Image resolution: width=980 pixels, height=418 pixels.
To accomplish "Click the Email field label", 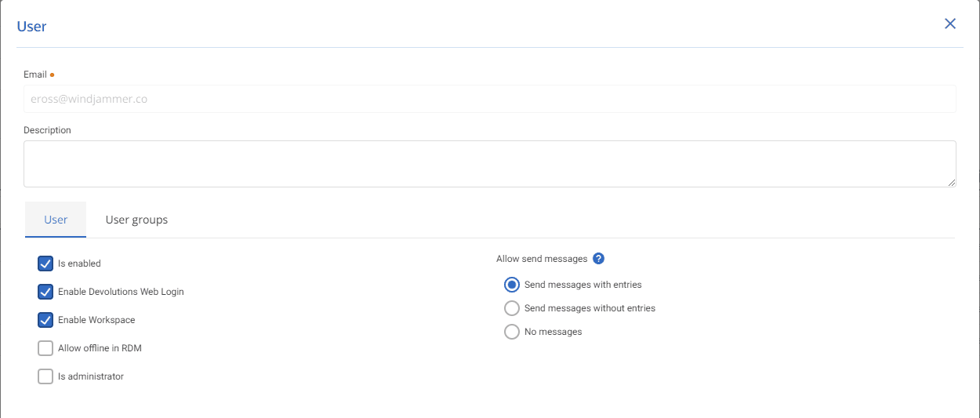I will tap(35, 75).
